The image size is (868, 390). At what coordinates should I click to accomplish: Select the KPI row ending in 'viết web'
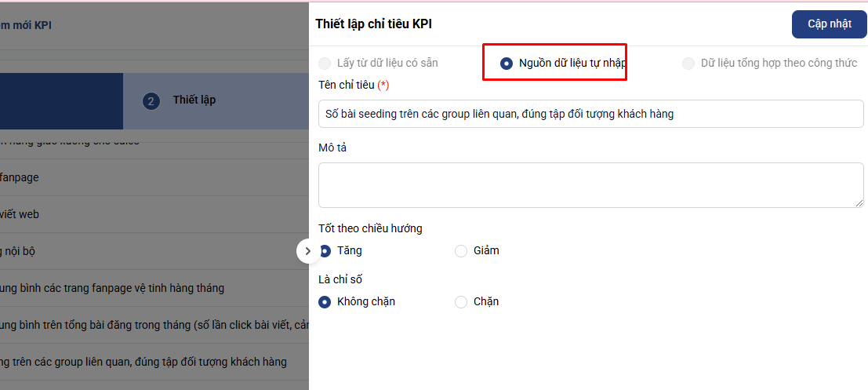118,214
